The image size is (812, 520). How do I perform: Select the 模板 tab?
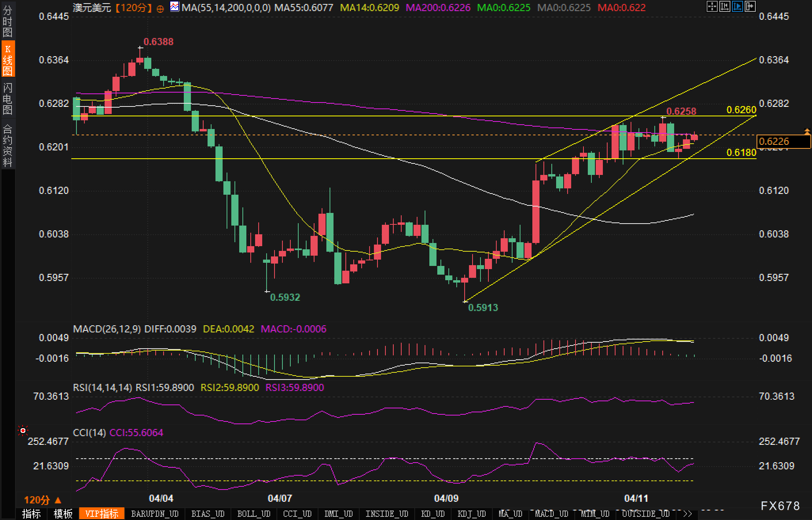(x=63, y=514)
